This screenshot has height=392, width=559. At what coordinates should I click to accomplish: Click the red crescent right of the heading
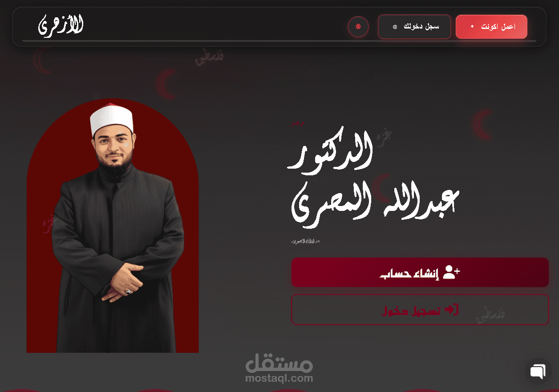[483, 124]
